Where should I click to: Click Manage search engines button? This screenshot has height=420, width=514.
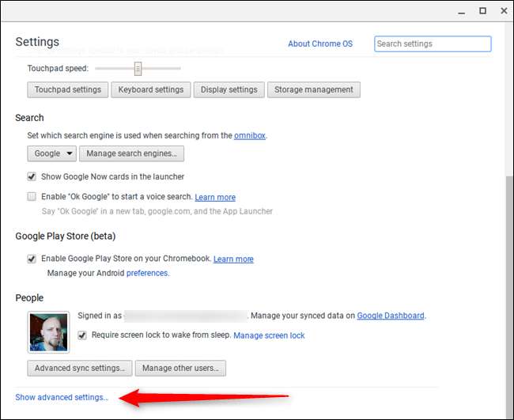tap(131, 153)
